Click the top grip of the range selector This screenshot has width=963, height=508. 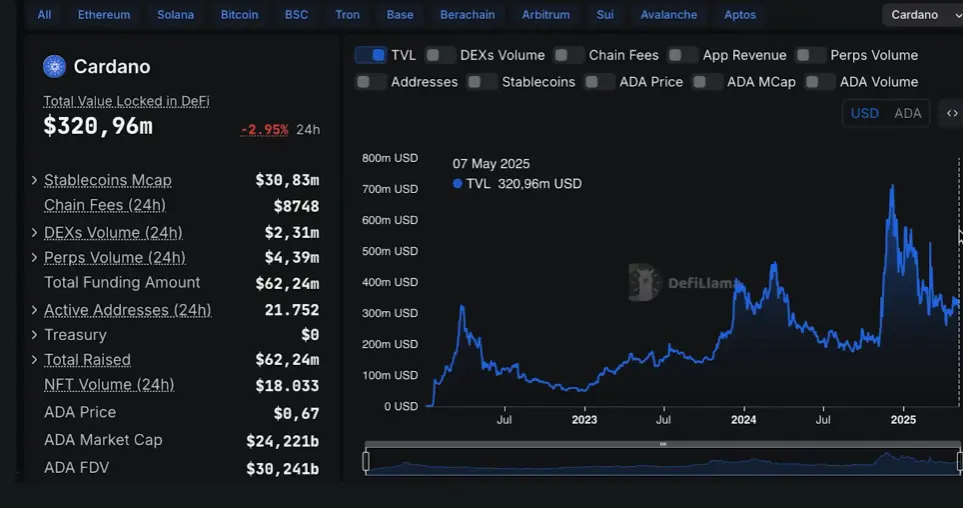pyautogui.click(x=663, y=444)
